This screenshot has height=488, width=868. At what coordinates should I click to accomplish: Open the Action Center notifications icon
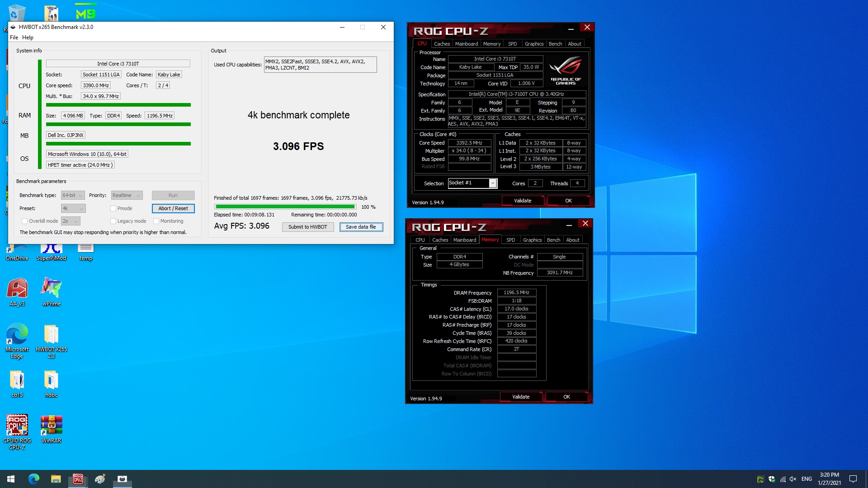click(x=853, y=479)
